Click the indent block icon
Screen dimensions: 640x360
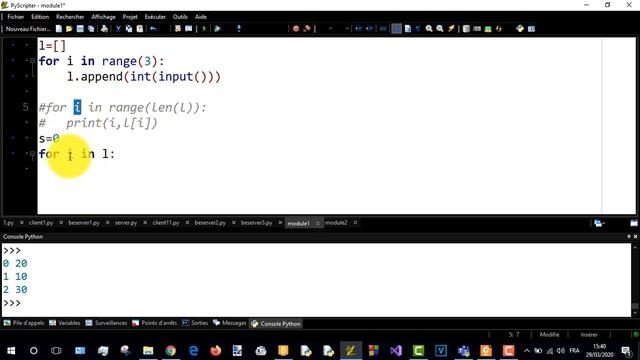tap(358, 29)
